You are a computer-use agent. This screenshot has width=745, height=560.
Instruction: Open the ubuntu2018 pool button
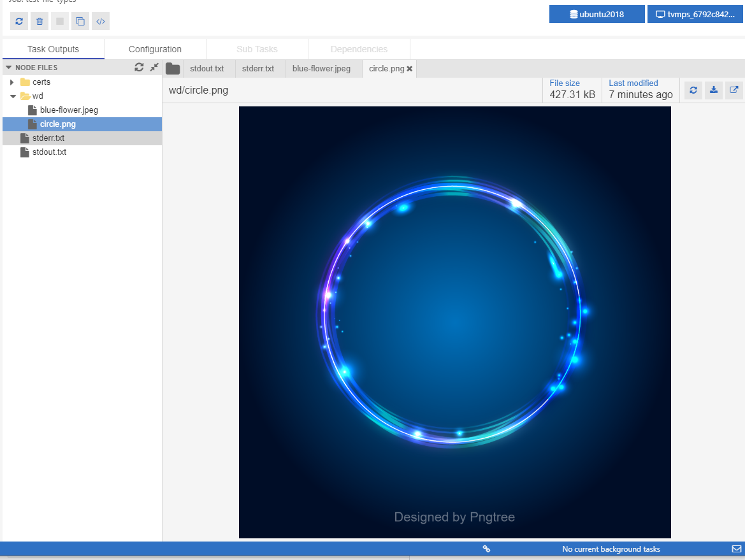597,14
